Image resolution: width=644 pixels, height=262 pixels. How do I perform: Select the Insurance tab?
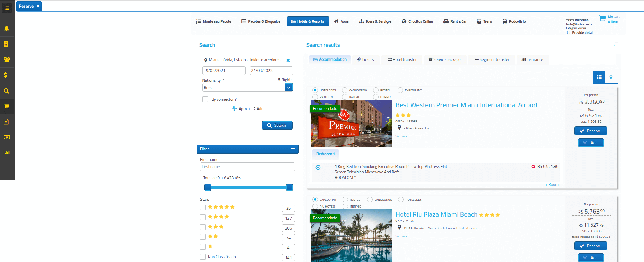[x=532, y=59]
